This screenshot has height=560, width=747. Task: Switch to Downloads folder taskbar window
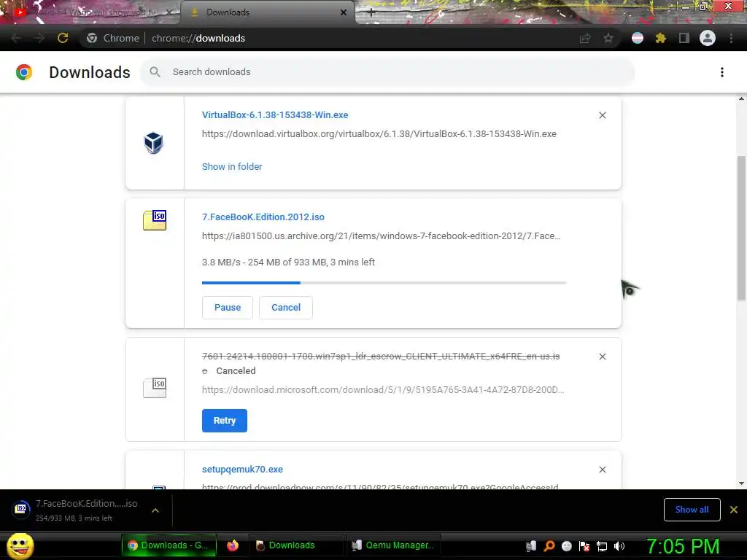(296, 545)
